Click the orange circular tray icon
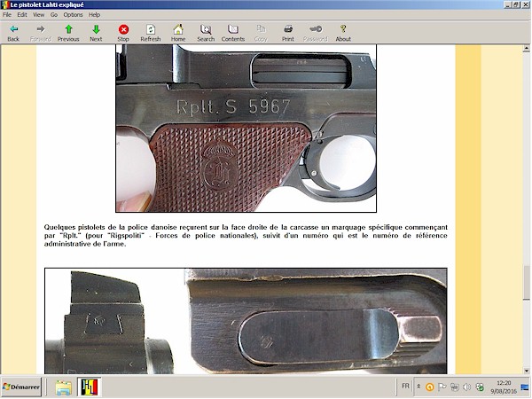 [x=429, y=387]
